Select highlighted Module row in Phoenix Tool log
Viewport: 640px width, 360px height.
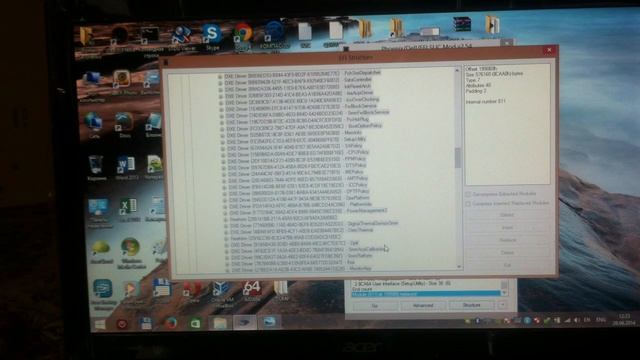click(426, 294)
